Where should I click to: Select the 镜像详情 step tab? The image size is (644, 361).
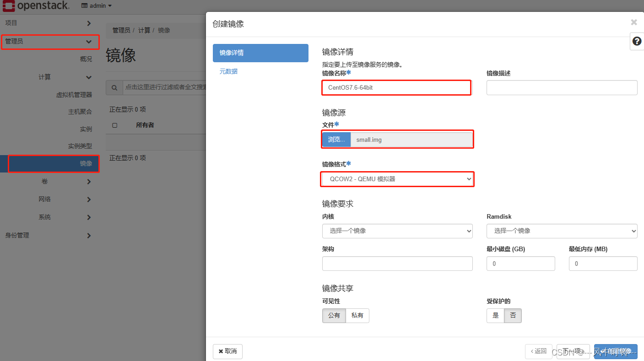click(260, 53)
